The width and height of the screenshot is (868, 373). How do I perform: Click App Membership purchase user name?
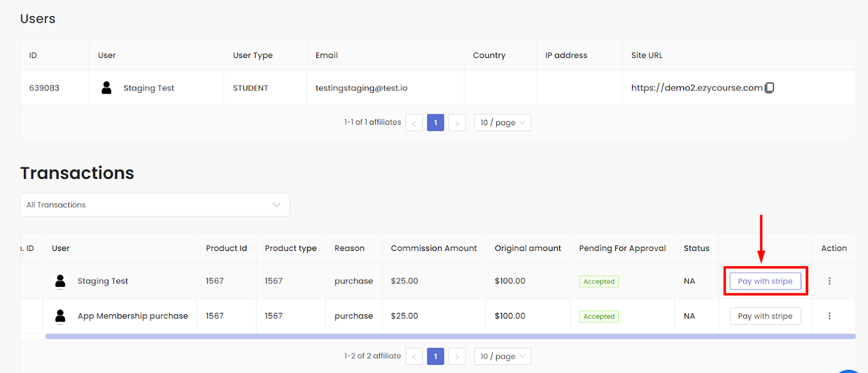pyautogui.click(x=132, y=316)
